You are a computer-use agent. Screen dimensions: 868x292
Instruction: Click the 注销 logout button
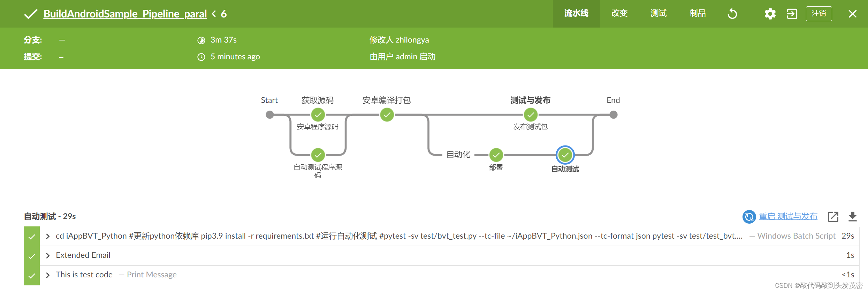(819, 14)
